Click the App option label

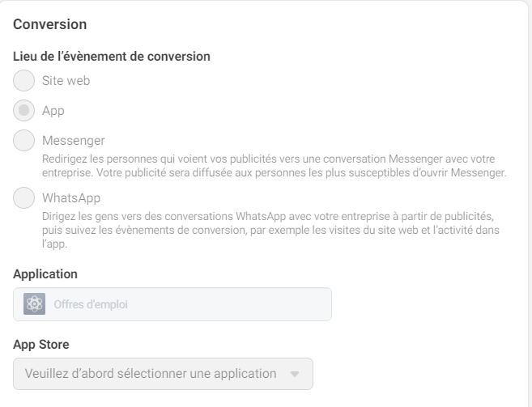coord(53,111)
